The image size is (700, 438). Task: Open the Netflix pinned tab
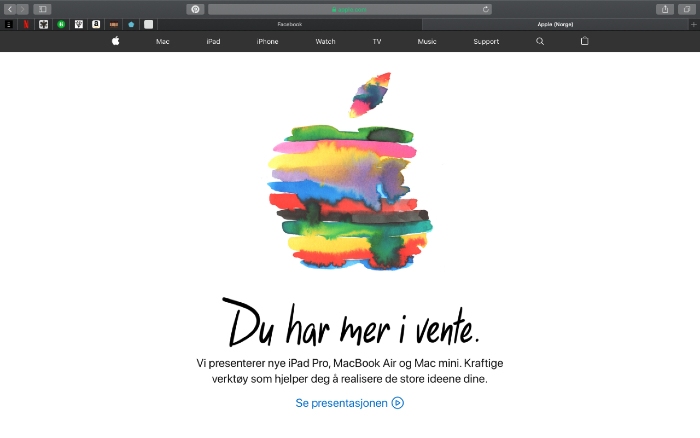click(x=26, y=25)
